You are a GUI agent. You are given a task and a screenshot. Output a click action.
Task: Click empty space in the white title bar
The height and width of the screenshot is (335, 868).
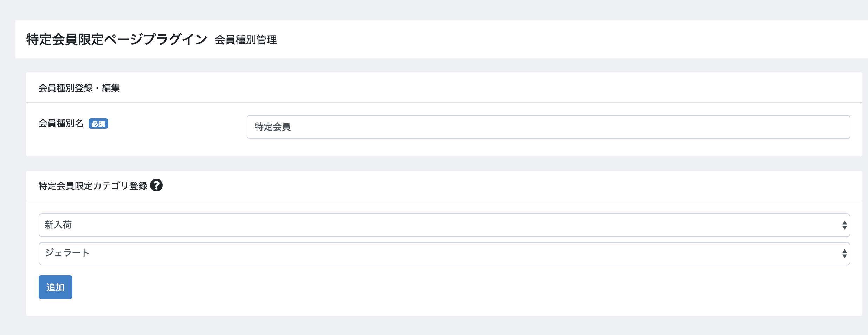562,39
